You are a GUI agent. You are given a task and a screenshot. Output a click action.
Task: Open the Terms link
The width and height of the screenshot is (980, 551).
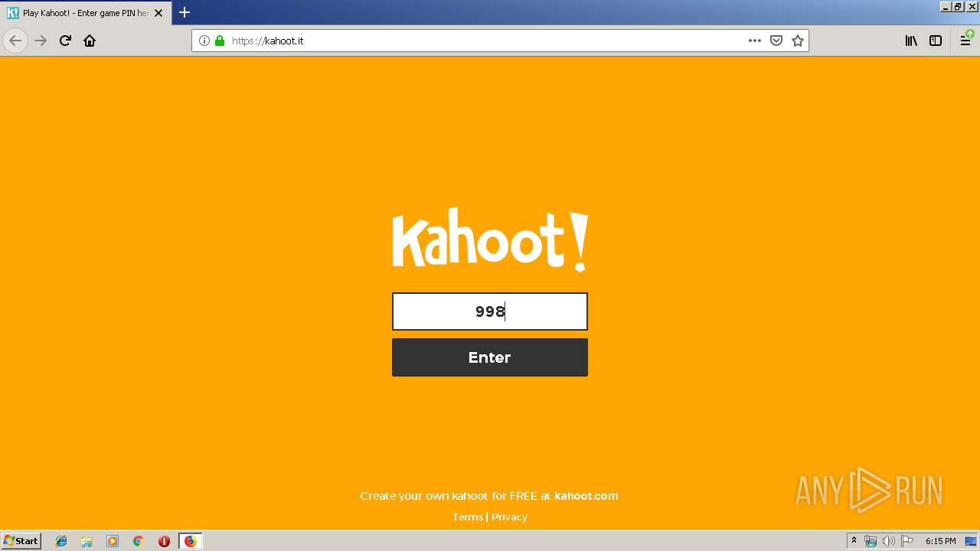[468, 517]
